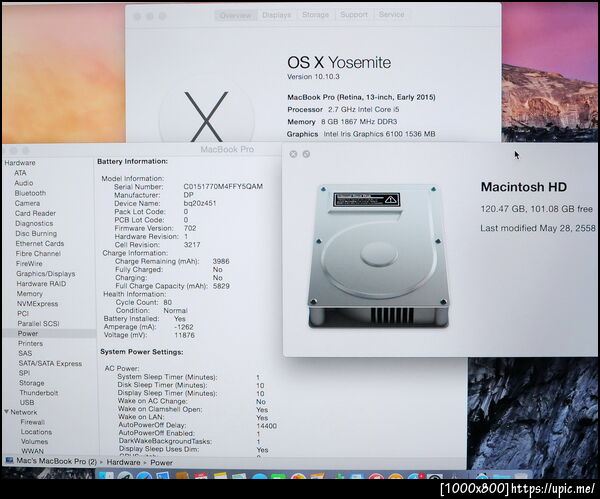Image resolution: width=600 pixels, height=499 pixels.
Task: Open the Service tab
Action: pyautogui.click(x=391, y=15)
